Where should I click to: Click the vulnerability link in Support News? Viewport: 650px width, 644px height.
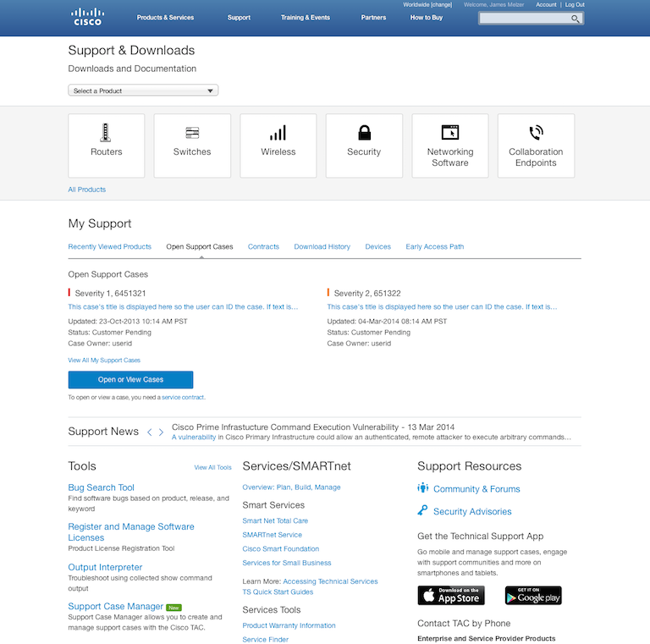pos(194,438)
